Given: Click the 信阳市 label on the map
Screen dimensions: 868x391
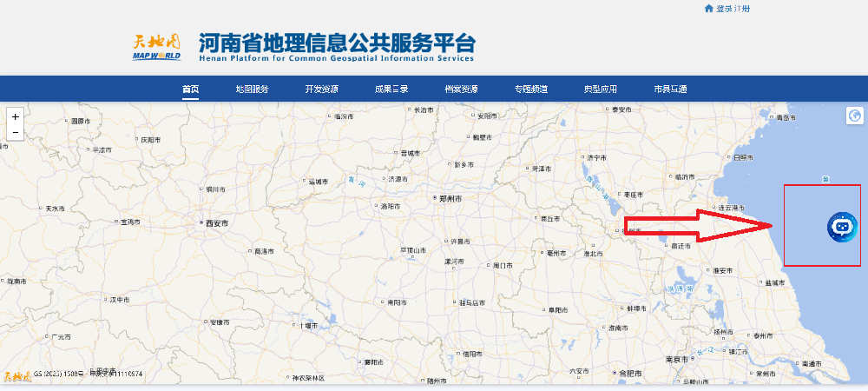Looking at the screenshot, I should (x=472, y=354).
